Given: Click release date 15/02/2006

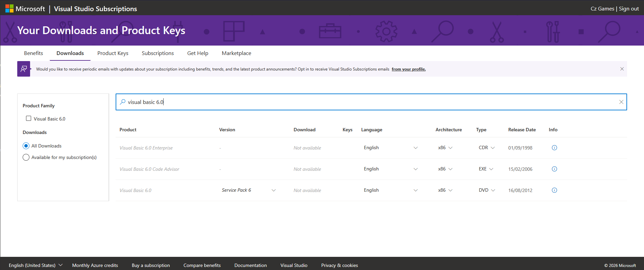Looking at the screenshot, I should point(520,169).
